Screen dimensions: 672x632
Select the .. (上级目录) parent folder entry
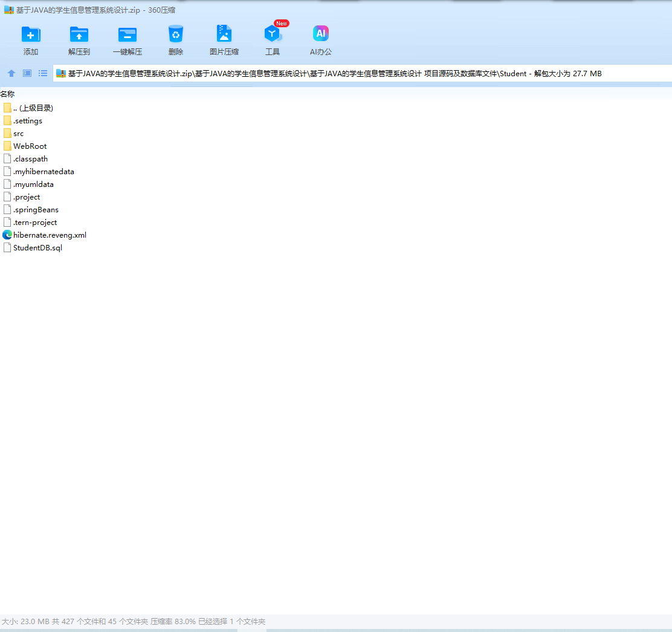[x=33, y=108]
